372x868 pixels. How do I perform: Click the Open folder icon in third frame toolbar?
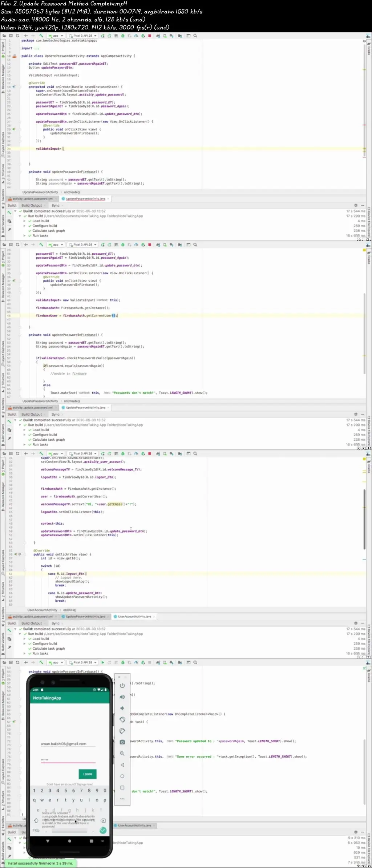point(4,453)
